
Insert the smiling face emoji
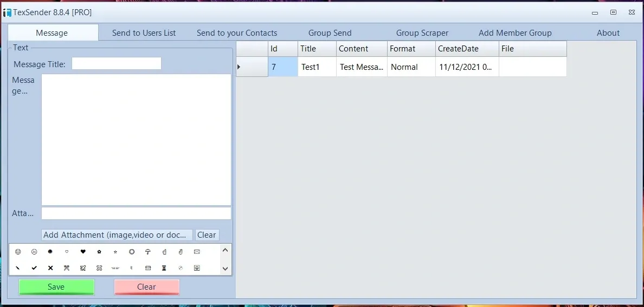[x=18, y=252]
